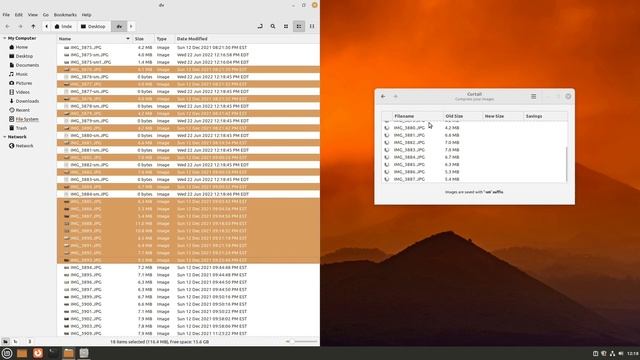Open Bookmarks menu
Image resolution: width=640 pixels, height=360 pixels.
click(65, 15)
